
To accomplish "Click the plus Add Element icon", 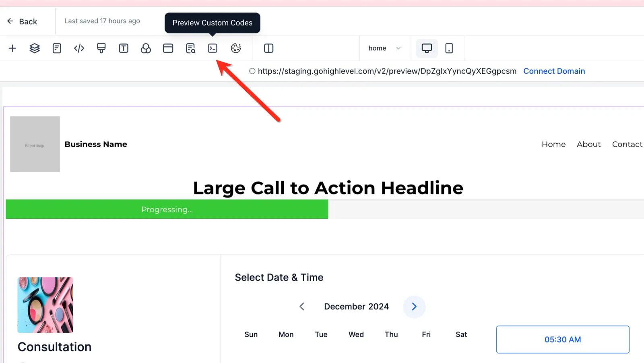I will coord(12,48).
